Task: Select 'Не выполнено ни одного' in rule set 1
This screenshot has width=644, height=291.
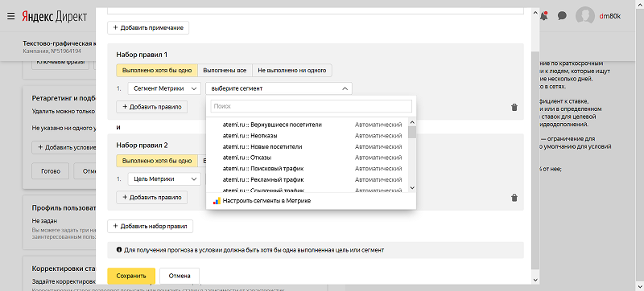Action: (x=292, y=71)
